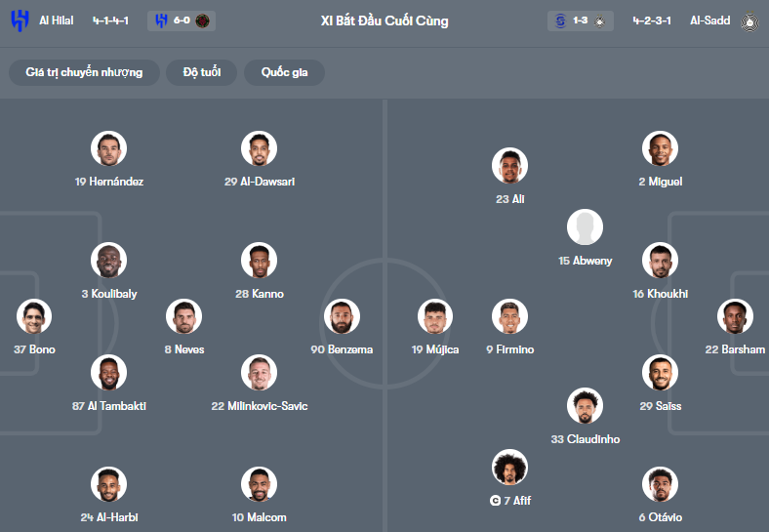Viewport: 769px width, 532px height.
Task: Open the 6-0 Al Hilal match result badge
Action: pyautogui.click(x=182, y=20)
